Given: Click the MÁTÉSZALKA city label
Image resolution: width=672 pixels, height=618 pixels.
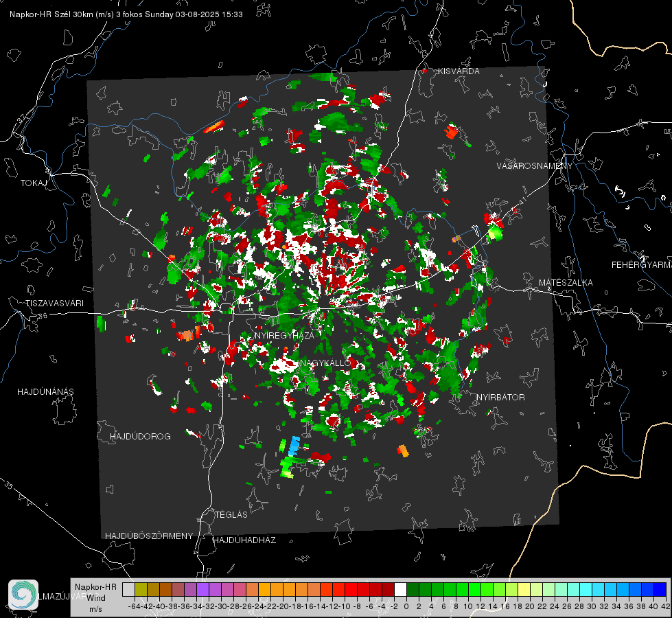Looking at the screenshot, I should [566, 283].
